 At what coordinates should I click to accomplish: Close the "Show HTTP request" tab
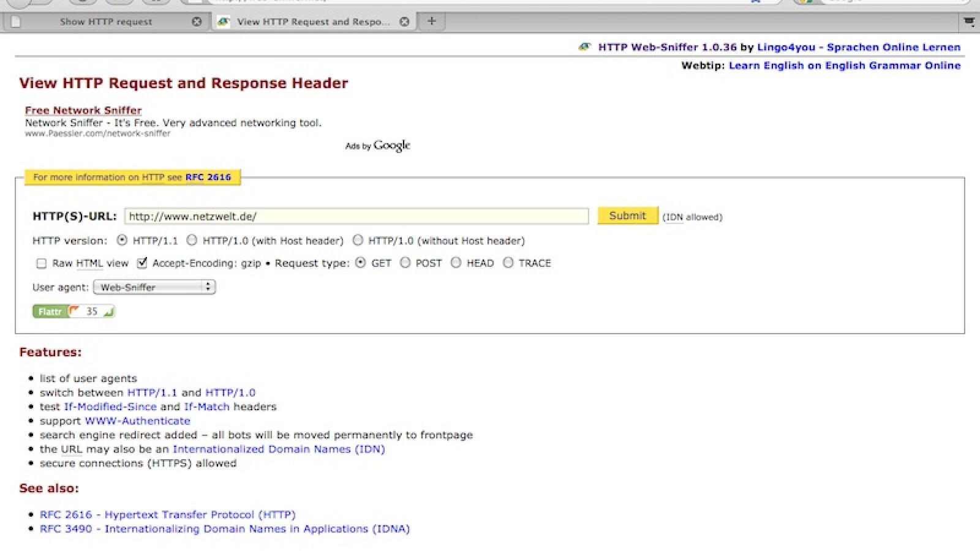[x=197, y=21]
